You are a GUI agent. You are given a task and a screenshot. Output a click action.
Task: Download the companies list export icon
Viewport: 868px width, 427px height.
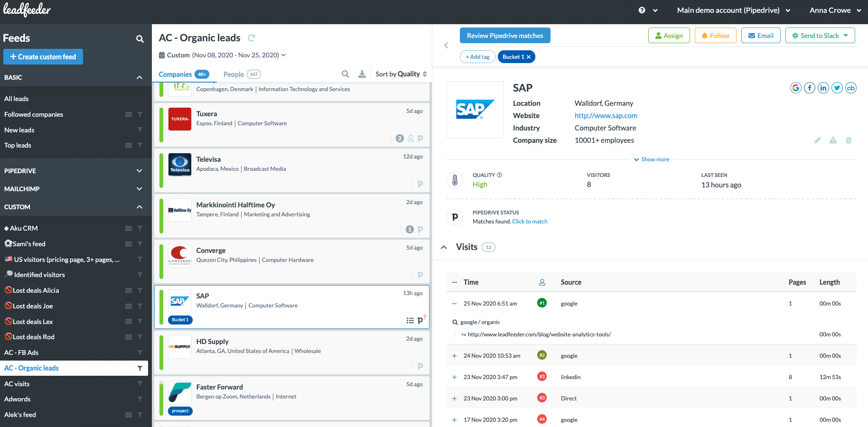[x=362, y=74]
